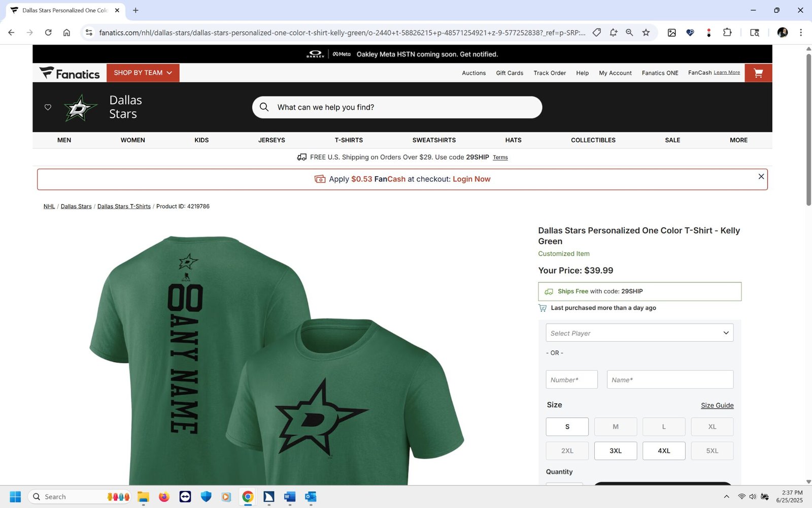Open the SALE category

[x=672, y=140]
